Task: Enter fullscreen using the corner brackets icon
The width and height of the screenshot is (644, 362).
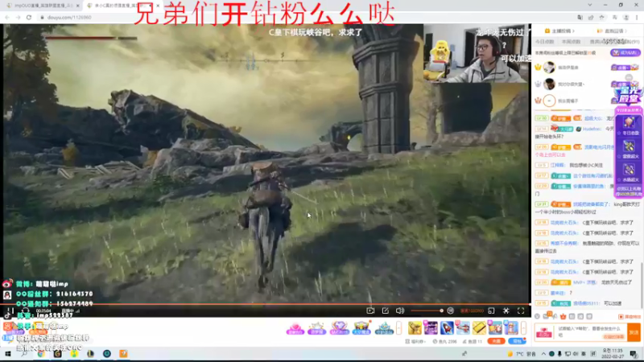Action: tap(521, 311)
